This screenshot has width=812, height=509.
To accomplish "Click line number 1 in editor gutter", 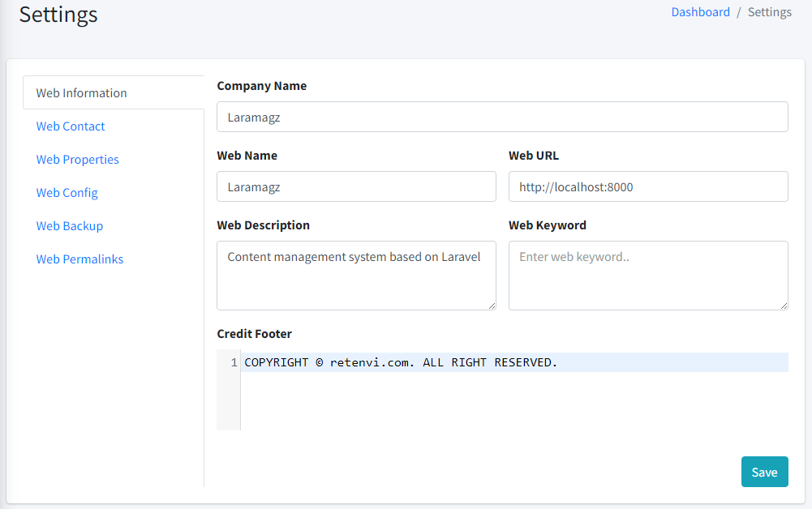I will point(234,362).
